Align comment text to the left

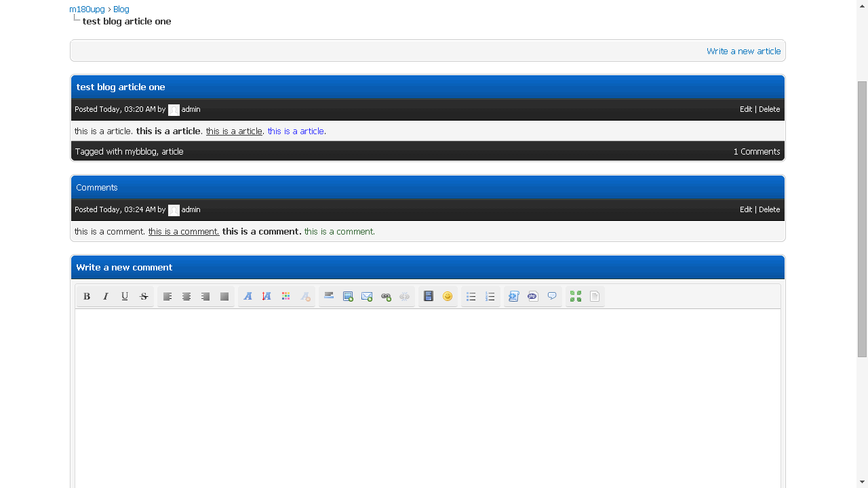coord(167,296)
